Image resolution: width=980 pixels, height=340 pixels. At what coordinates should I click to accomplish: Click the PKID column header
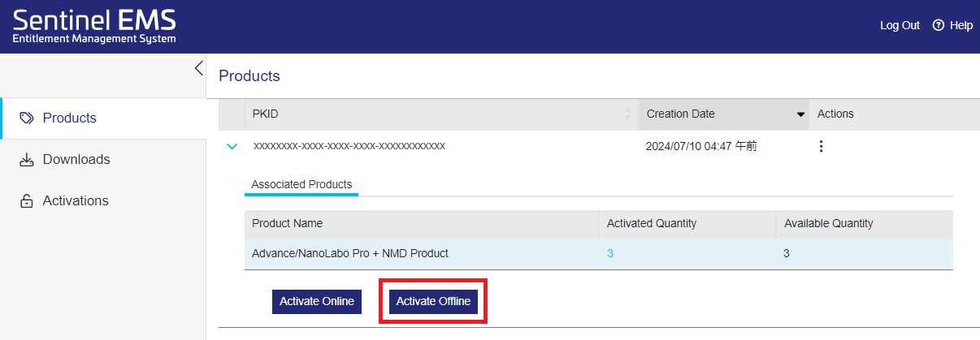coord(441,114)
